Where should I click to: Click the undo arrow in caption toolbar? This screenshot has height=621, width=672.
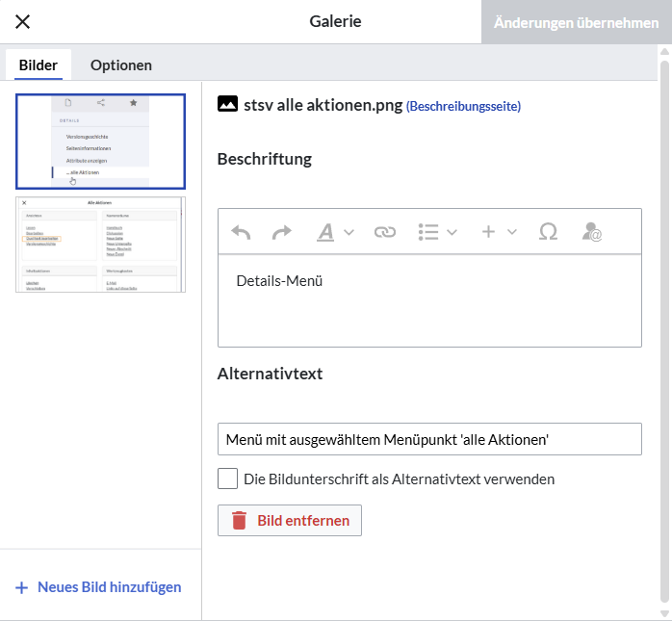pyautogui.click(x=242, y=232)
